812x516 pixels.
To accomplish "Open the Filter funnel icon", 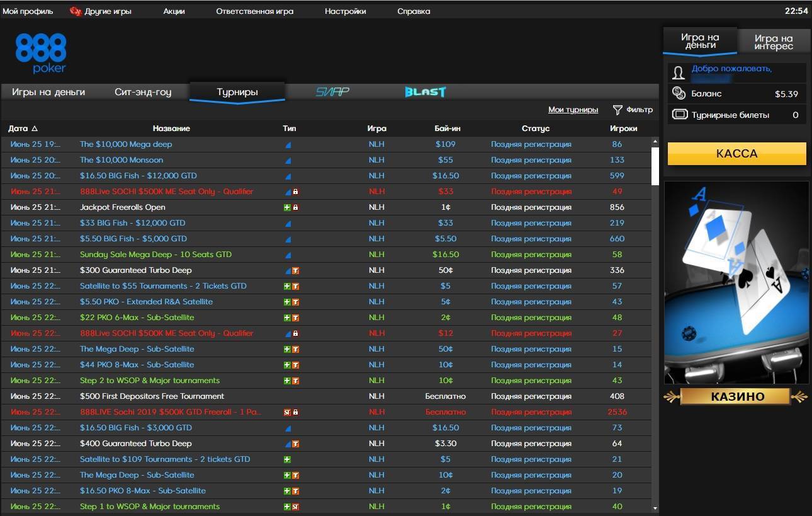I will tap(617, 110).
